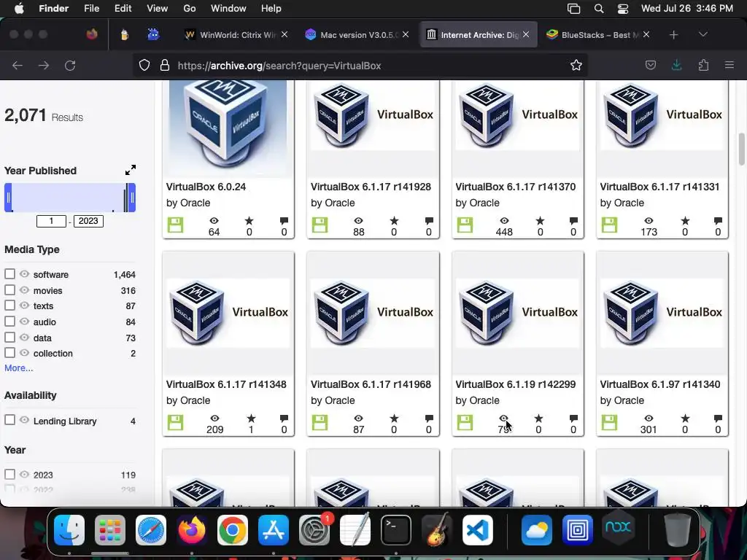Check the texts media type box

pos(9,306)
